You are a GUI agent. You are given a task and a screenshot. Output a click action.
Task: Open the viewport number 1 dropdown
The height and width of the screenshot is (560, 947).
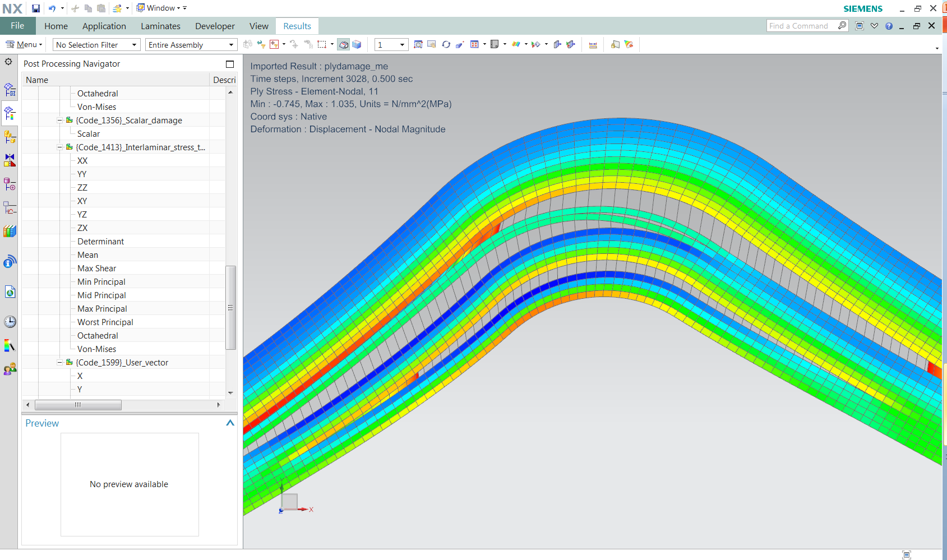[391, 45]
